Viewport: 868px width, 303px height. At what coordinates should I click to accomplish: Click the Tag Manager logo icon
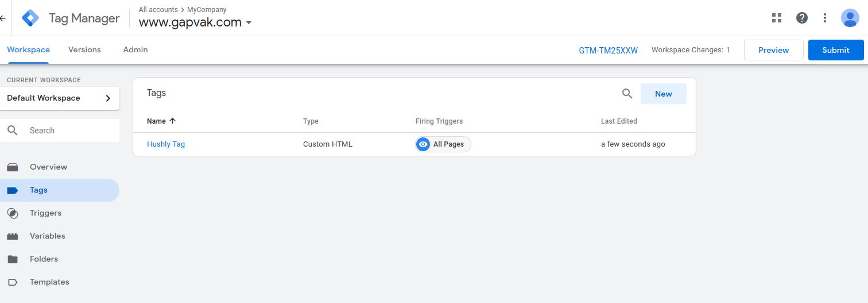pyautogui.click(x=30, y=18)
